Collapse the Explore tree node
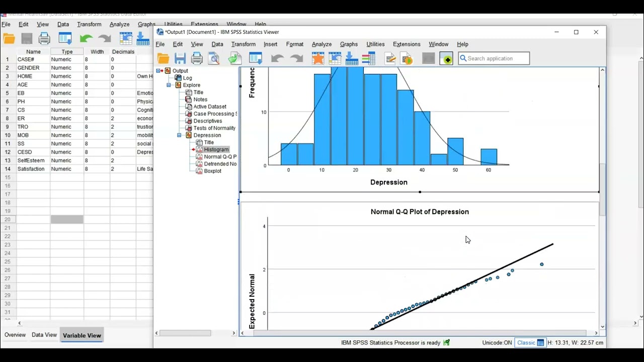The width and height of the screenshot is (644, 362). pos(169,85)
